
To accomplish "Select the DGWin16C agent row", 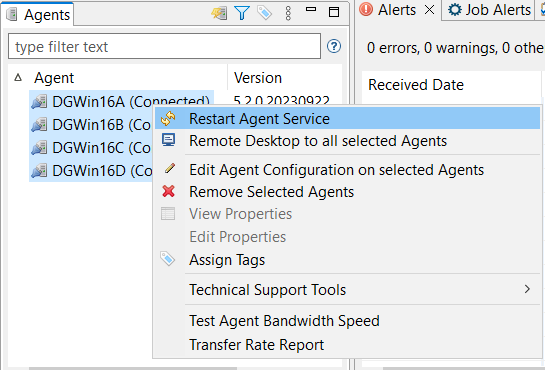I will point(91,148).
